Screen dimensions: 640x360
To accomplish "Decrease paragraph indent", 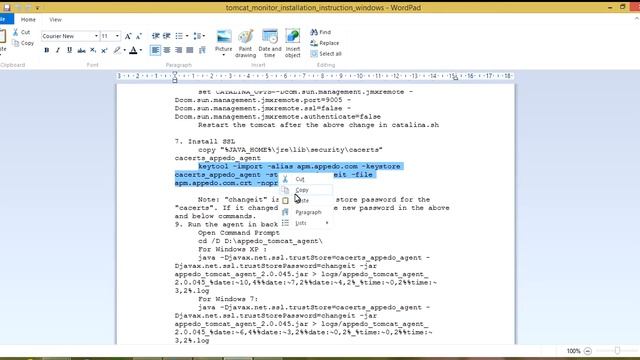I will [x=155, y=36].
